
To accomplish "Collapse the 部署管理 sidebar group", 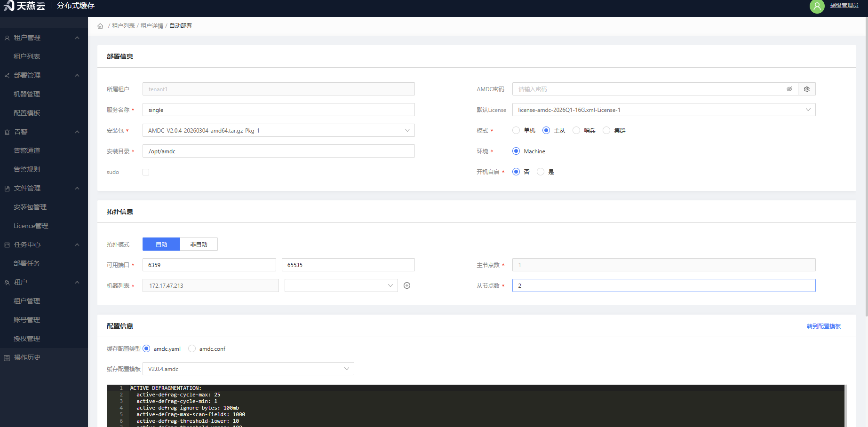I will pyautogui.click(x=77, y=75).
